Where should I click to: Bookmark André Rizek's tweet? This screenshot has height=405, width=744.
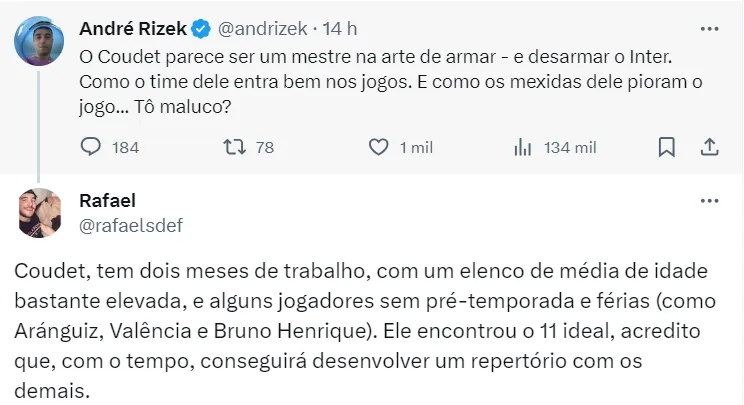pyautogui.click(x=667, y=147)
